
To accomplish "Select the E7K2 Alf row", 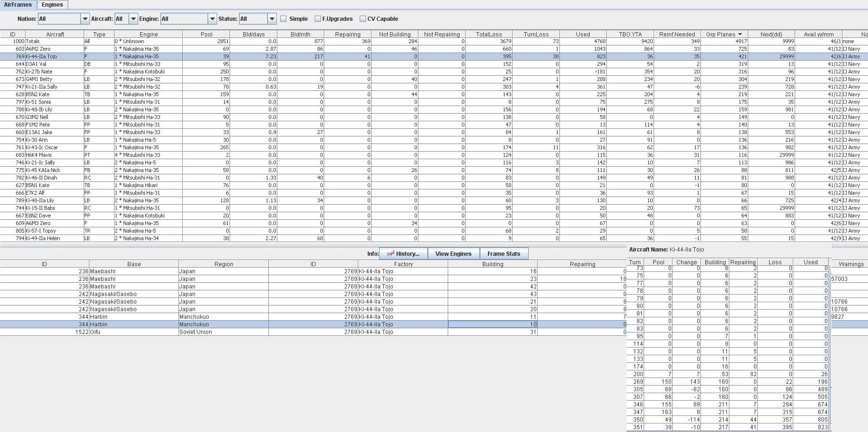I will tap(434, 193).
